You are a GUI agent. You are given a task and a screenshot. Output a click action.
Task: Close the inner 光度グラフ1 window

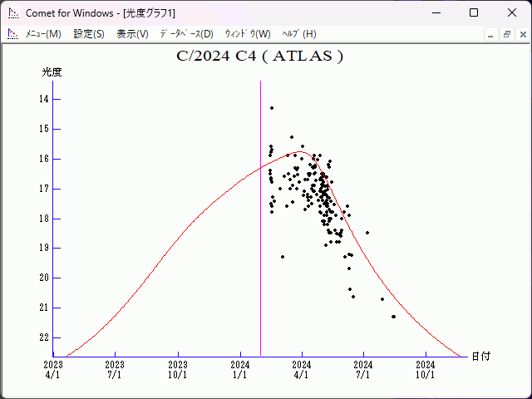click(x=521, y=34)
